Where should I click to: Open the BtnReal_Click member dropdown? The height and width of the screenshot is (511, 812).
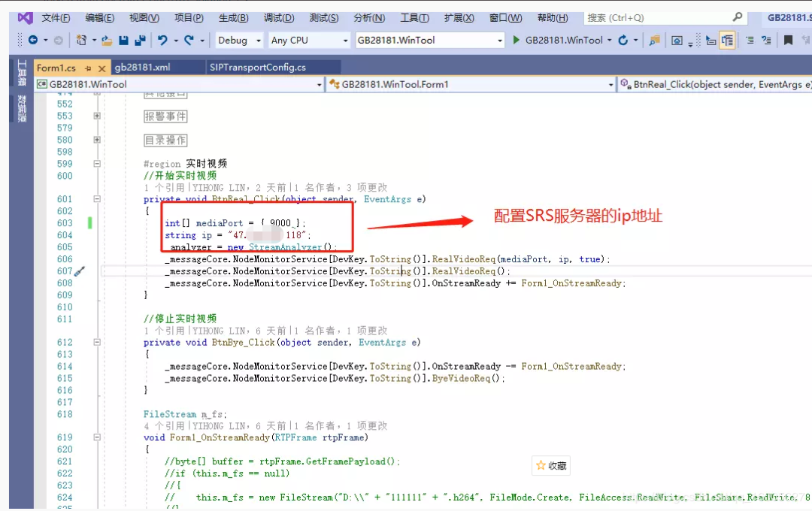[x=715, y=84]
